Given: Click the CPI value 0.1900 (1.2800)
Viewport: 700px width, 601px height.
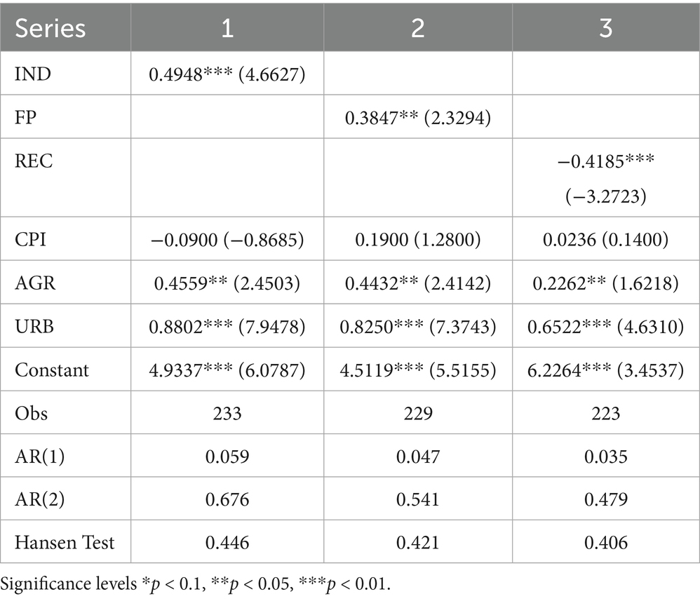Looking at the screenshot, I should (418, 240).
